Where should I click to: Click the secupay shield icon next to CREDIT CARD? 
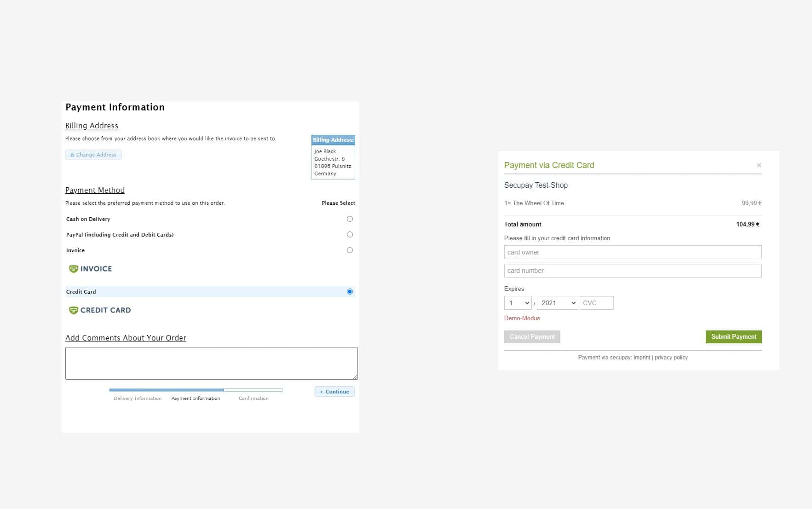(x=74, y=310)
